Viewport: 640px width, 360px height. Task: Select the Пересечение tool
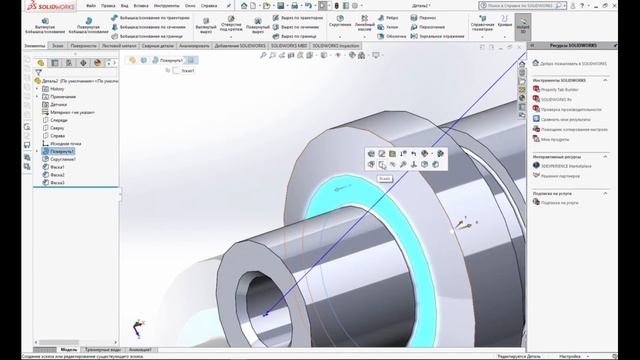[427, 27]
